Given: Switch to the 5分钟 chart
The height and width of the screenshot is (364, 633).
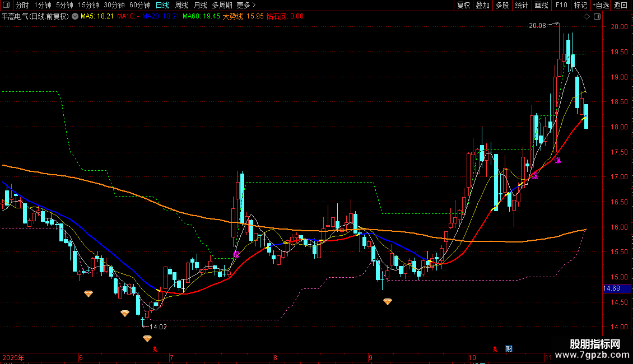Looking at the screenshot, I should click(x=64, y=5).
